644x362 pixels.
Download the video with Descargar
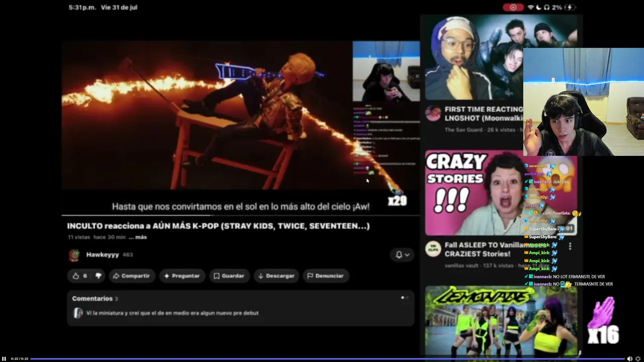(276, 276)
